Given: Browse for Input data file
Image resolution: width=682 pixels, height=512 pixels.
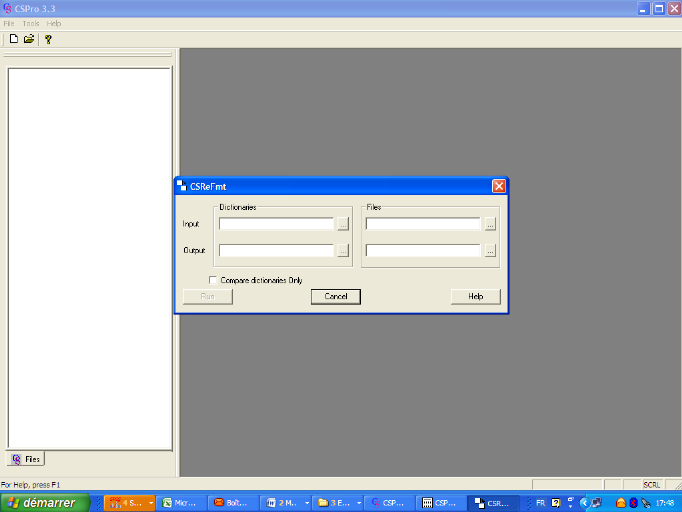Looking at the screenshot, I should 490,224.
